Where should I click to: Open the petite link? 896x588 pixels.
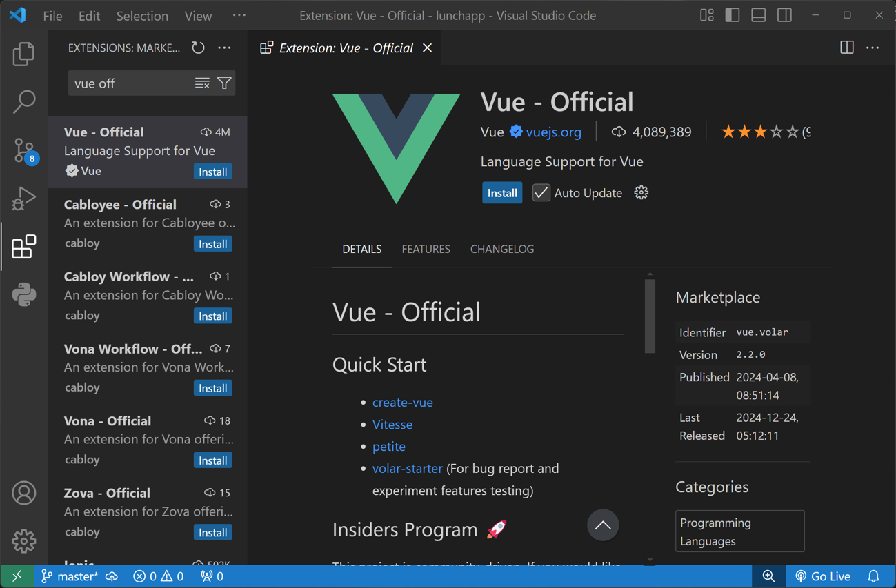(x=389, y=446)
